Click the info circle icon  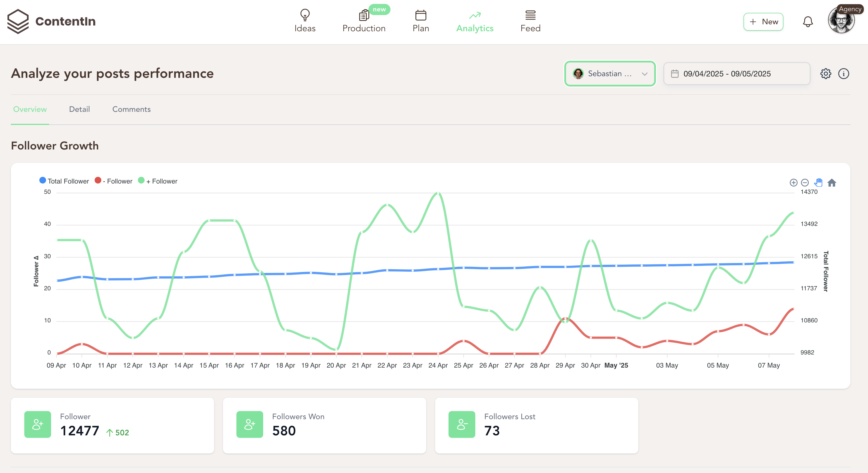(x=843, y=73)
